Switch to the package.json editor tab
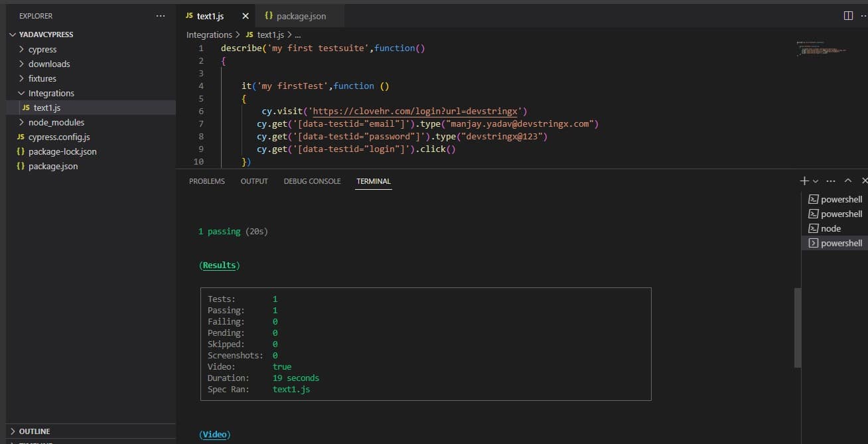Viewport: 868px width, 444px height. click(301, 16)
